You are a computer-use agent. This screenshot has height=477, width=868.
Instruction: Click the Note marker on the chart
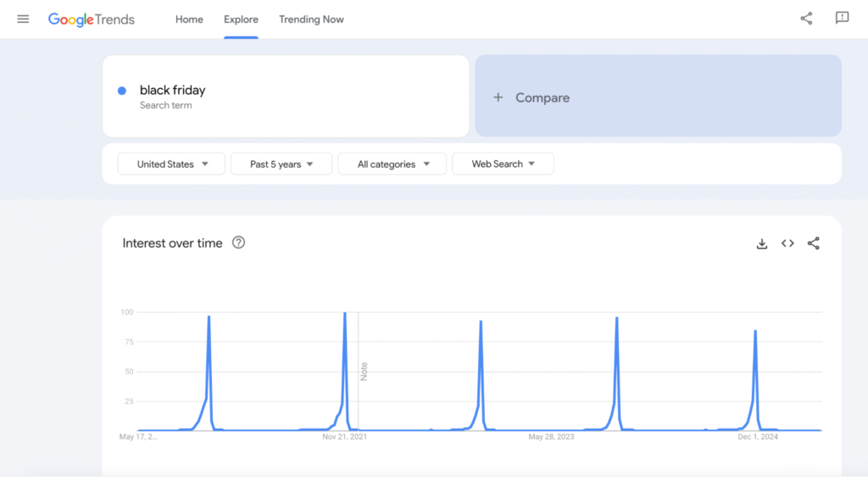[364, 371]
